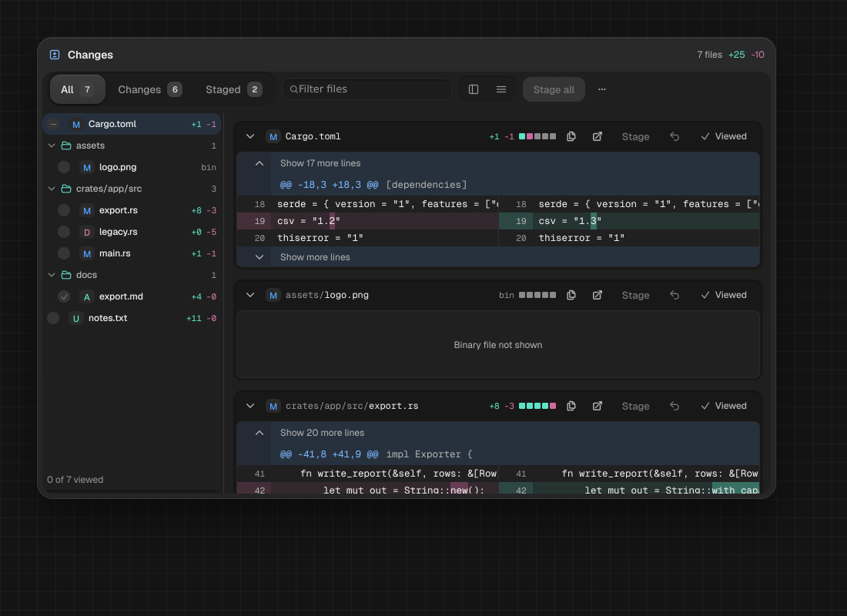Switch to the Changes tab
Image resolution: width=847 pixels, height=616 pixels.
click(x=149, y=89)
